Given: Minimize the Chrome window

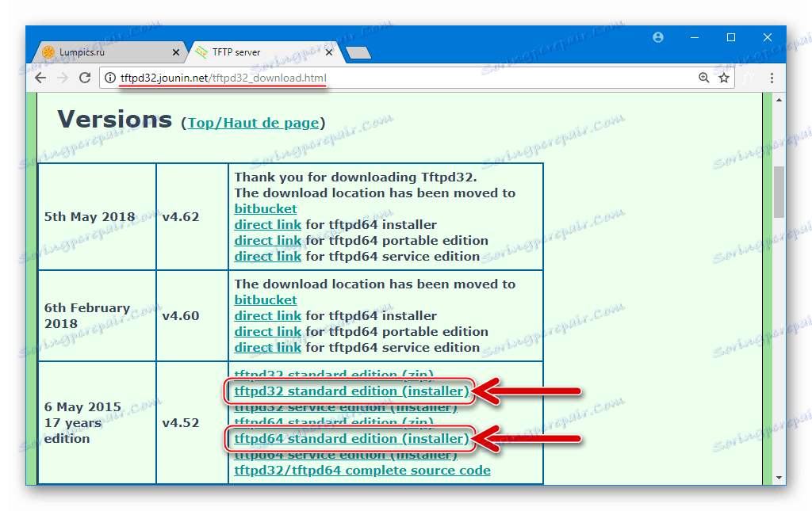Looking at the screenshot, I should point(695,37).
